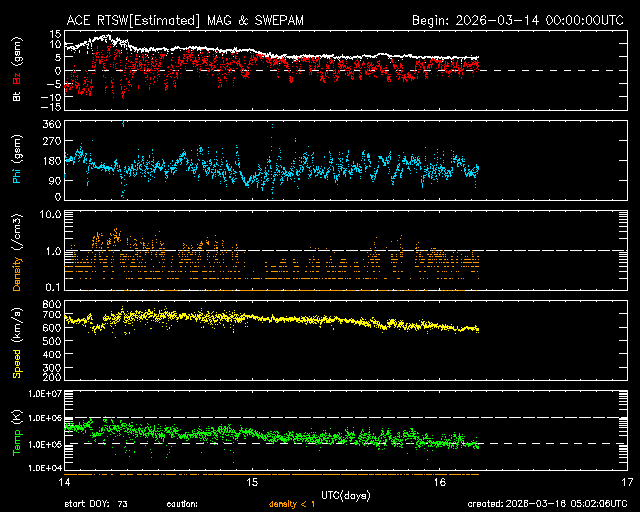Screen dimensions: 640x512
Task: Select the red Bz axis label
Action: [16, 80]
